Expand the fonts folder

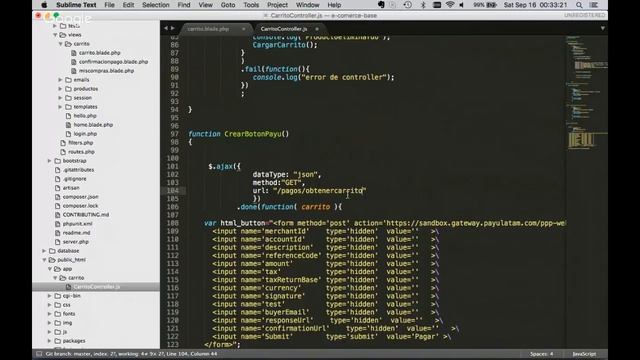[x=50, y=313]
